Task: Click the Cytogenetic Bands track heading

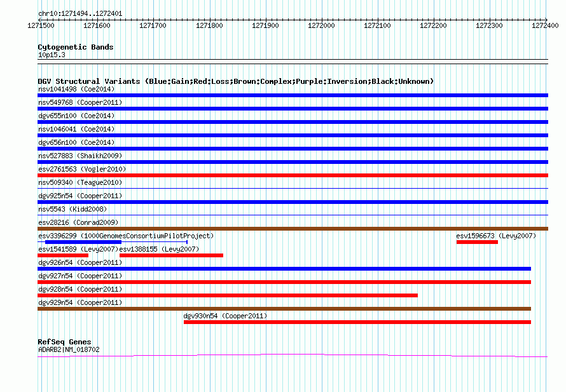Action: click(76, 47)
